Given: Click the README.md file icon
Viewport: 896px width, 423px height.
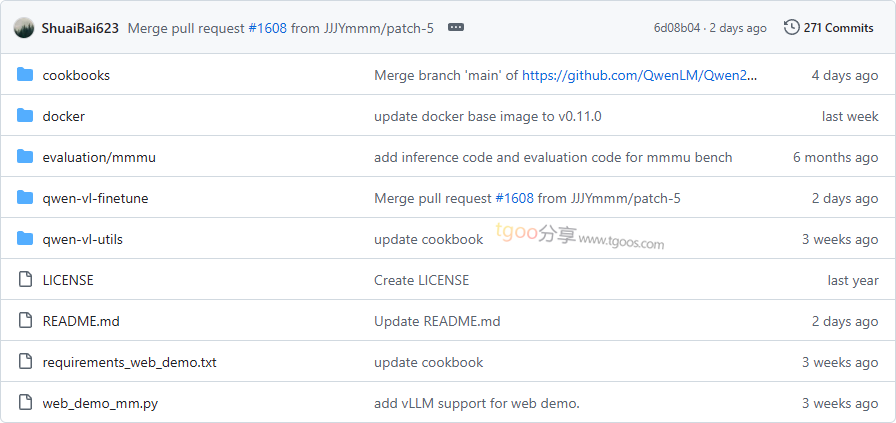Looking at the screenshot, I should (x=25, y=321).
